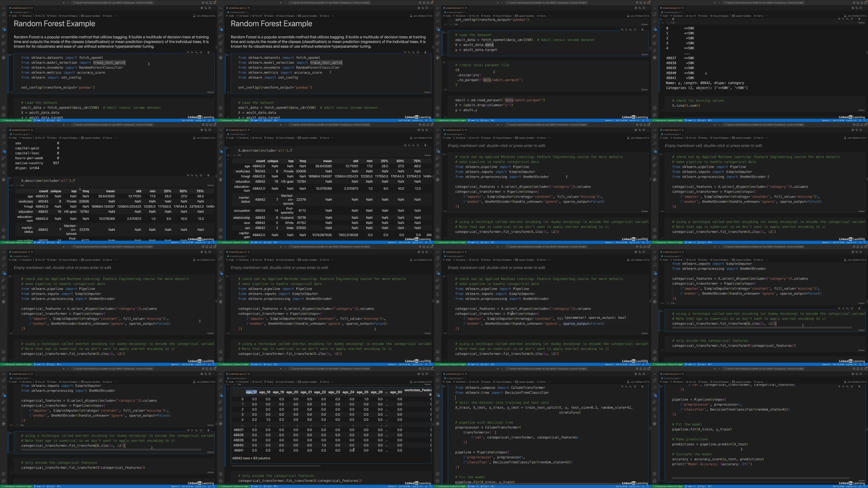Open notebook toolbar ellipsis in window importing ColumnTransformer

coord(550,382)
